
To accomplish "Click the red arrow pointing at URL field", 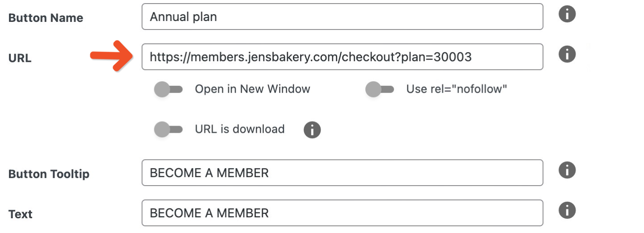I will click(x=112, y=55).
